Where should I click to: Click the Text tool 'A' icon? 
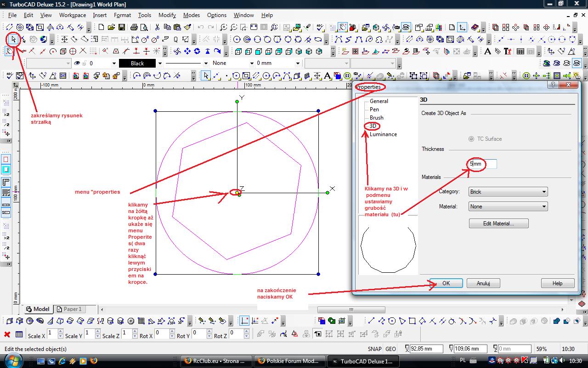[x=487, y=52]
